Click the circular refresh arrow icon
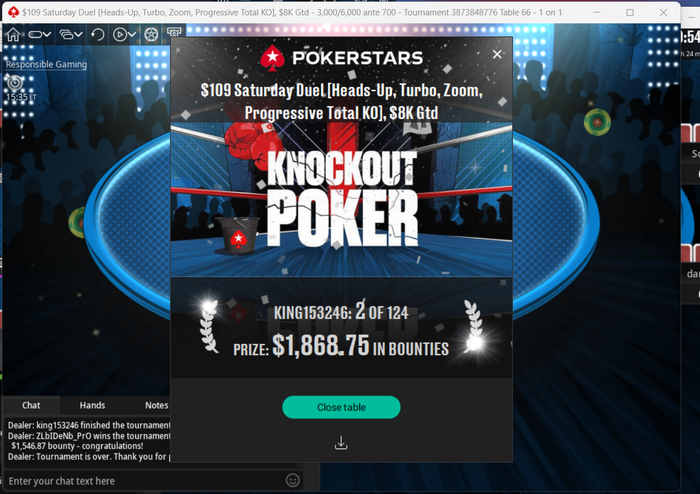The width and height of the screenshot is (700, 494). (x=97, y=34)
